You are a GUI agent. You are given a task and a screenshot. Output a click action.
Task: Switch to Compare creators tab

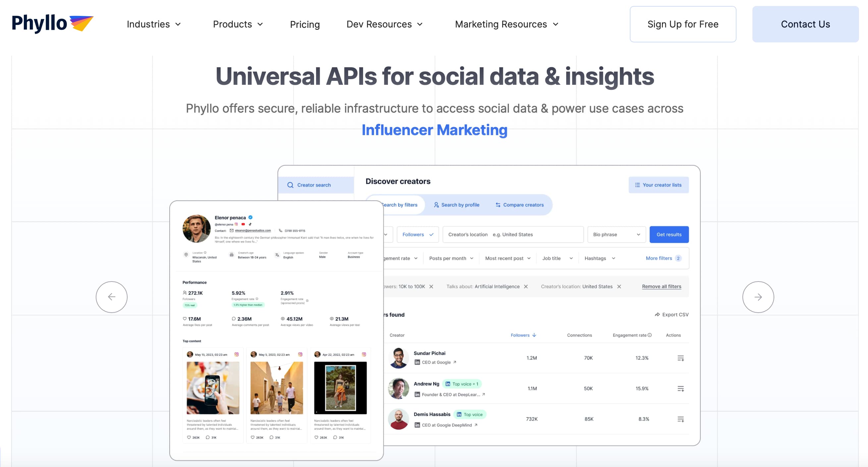tap(519, 205)
